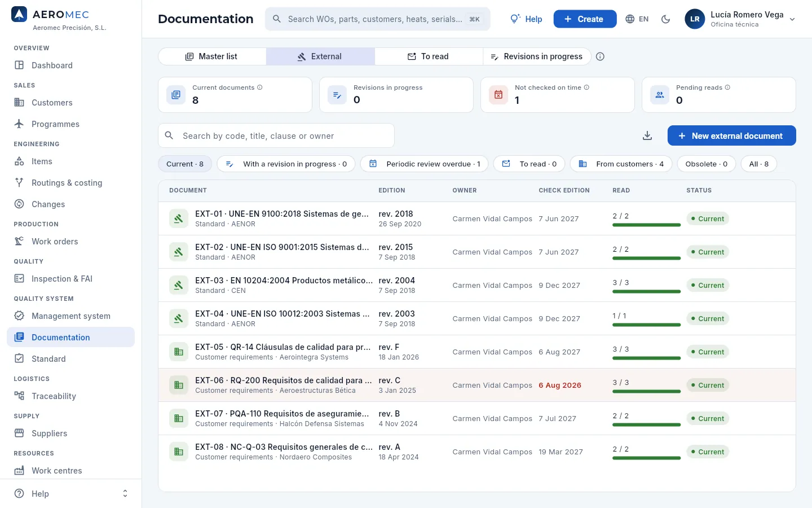Toggle With a revision in progress filter
Screen dimensions: 812x508
(x=286, y=164)
